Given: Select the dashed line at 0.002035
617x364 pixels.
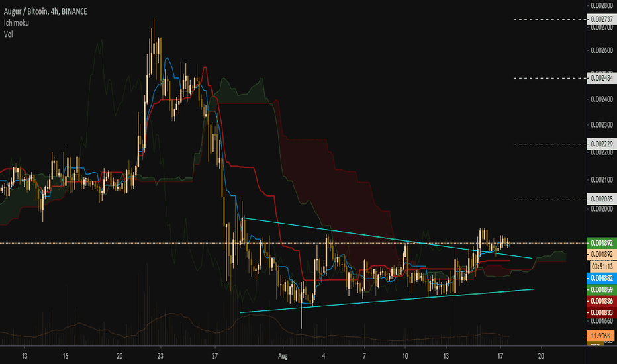Looking at the screenshot, I should click(550, 199).
